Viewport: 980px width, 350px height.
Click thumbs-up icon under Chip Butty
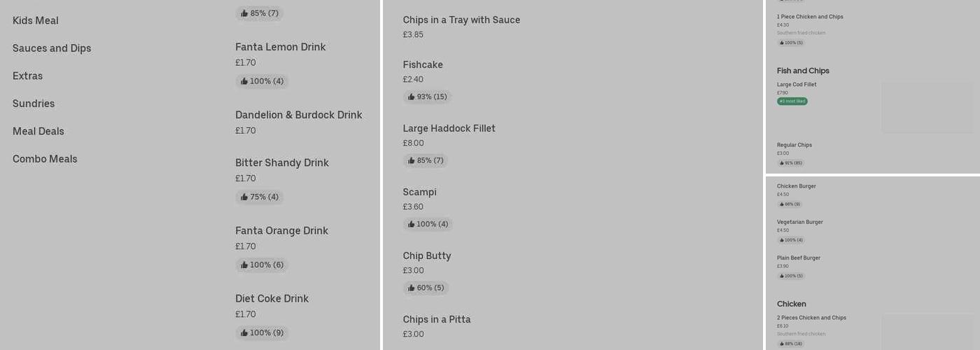[412, 288]
